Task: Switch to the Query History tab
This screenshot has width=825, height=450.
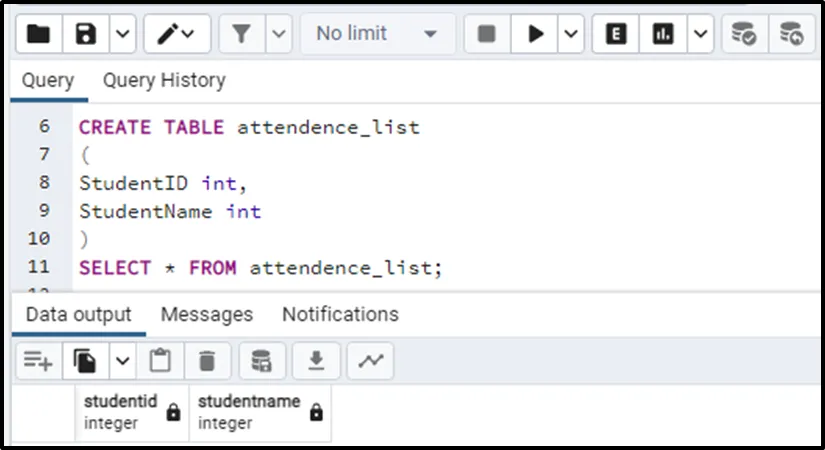Action: (x=164, y=80)
